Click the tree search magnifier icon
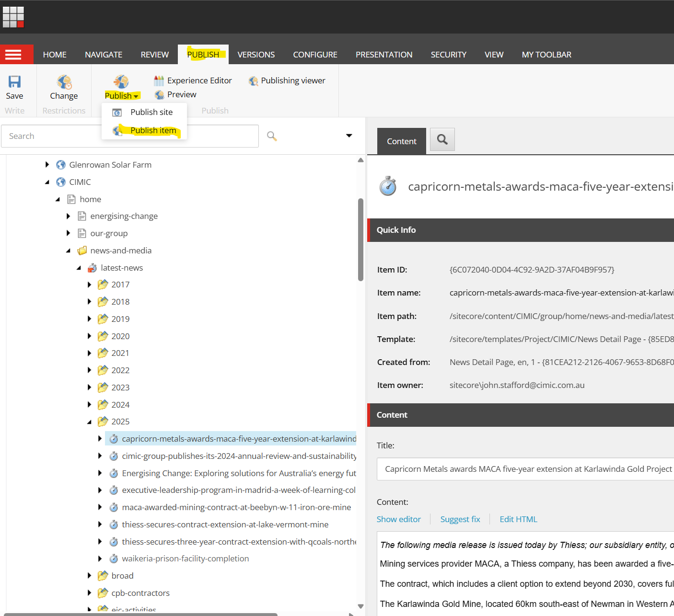This screenshot has height=616, width=674. (272, 136)
